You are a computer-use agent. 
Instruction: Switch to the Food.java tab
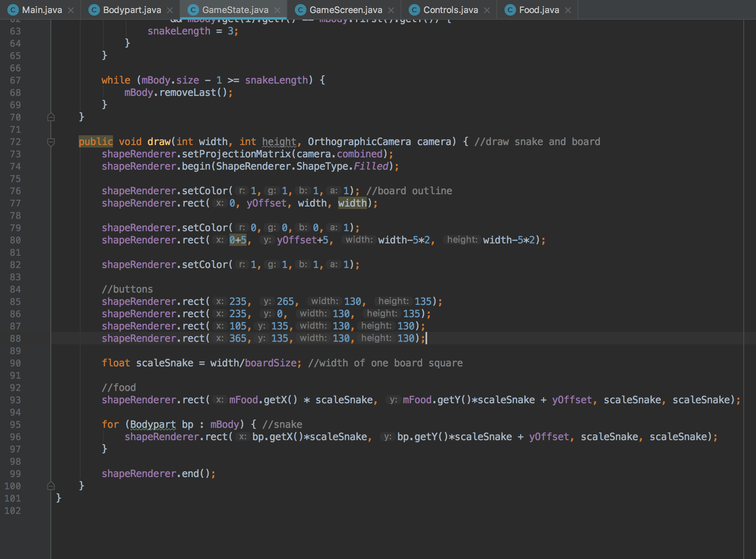click(538, 10)
